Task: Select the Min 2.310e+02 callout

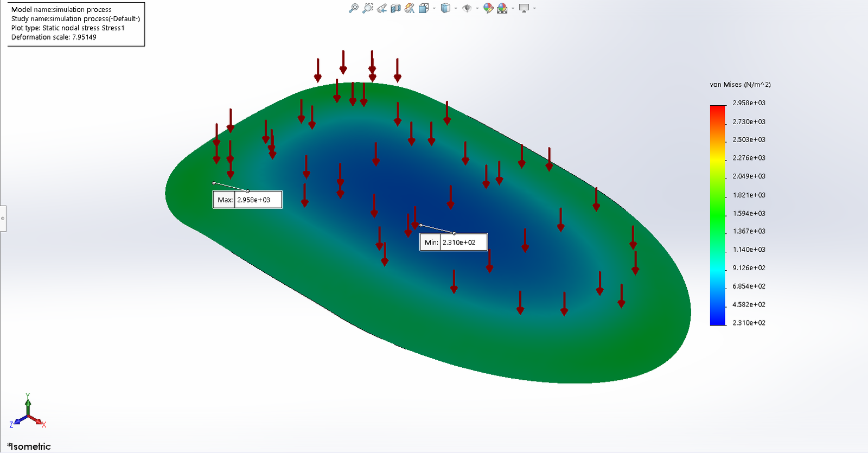Action: (454, 242)
